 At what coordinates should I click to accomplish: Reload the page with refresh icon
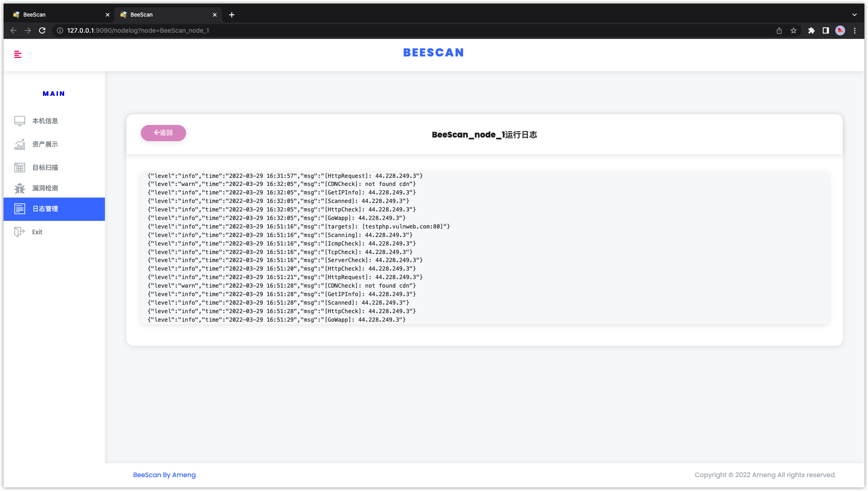pyautogui.click(x=42, y=30)
